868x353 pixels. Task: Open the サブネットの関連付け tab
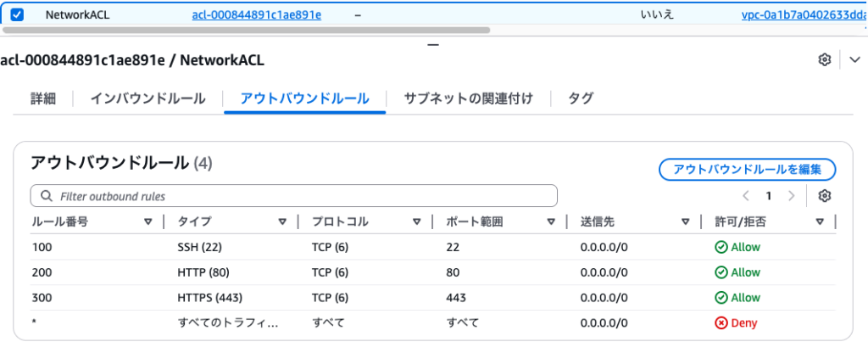coord(468,98)
